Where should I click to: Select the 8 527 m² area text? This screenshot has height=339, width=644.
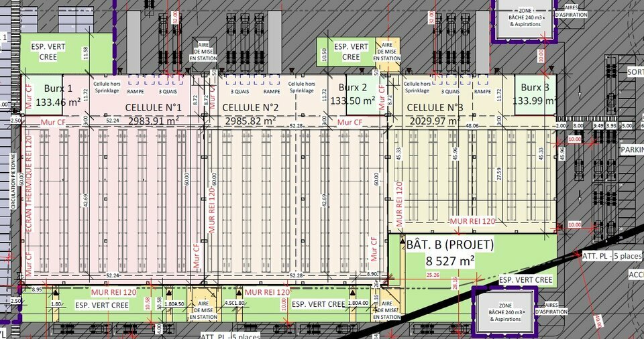pyautogui.click(x=450, y=261)
